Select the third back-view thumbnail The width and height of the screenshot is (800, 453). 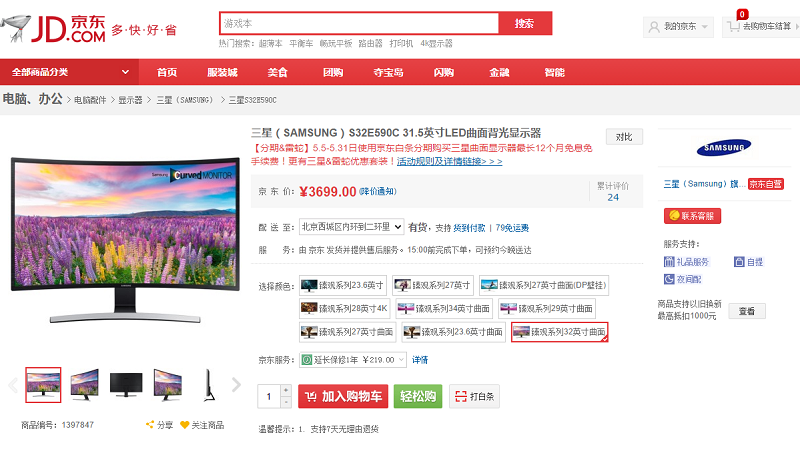coord(126,385)
